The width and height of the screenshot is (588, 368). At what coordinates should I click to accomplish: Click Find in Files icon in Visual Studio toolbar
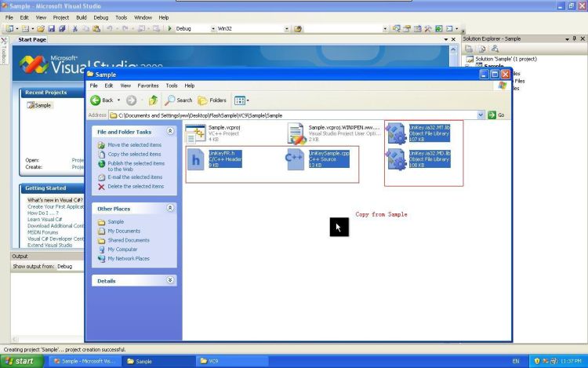coord(298,28)
